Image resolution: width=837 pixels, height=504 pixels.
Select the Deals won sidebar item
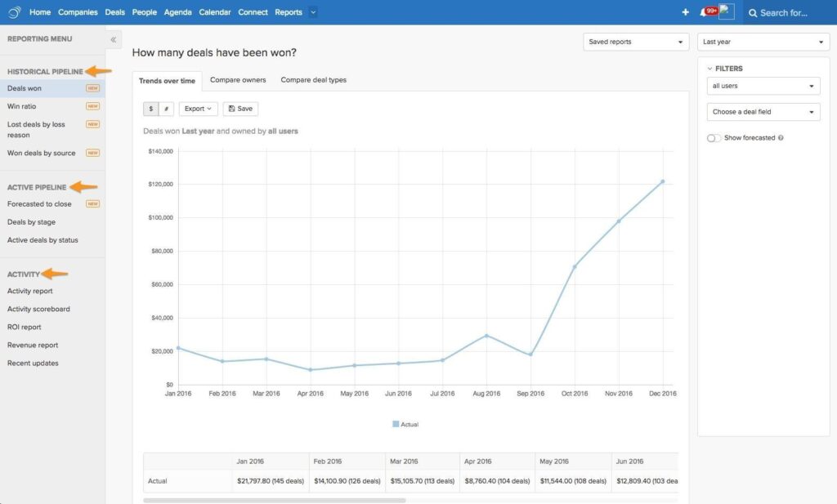coord(25,87)
